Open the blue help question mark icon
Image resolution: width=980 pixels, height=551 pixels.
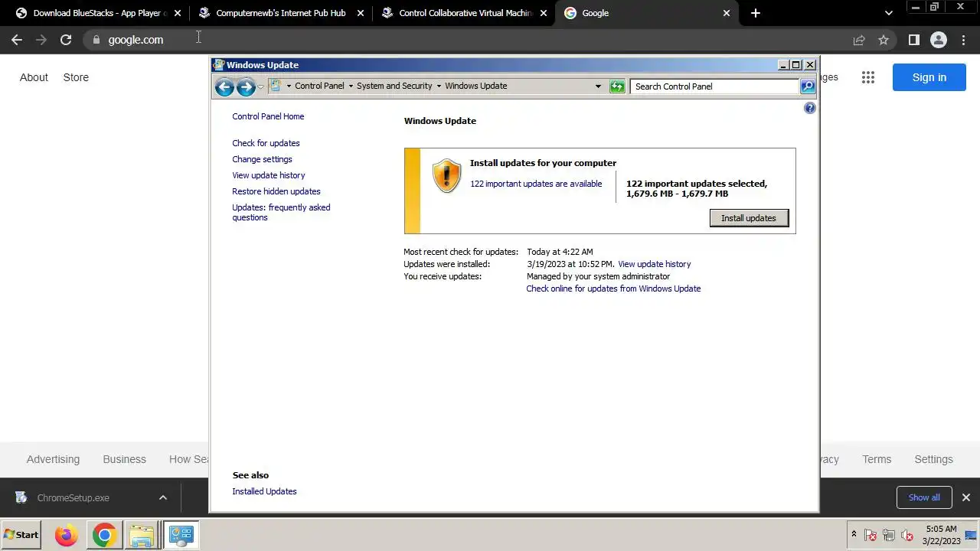[810, 109]
